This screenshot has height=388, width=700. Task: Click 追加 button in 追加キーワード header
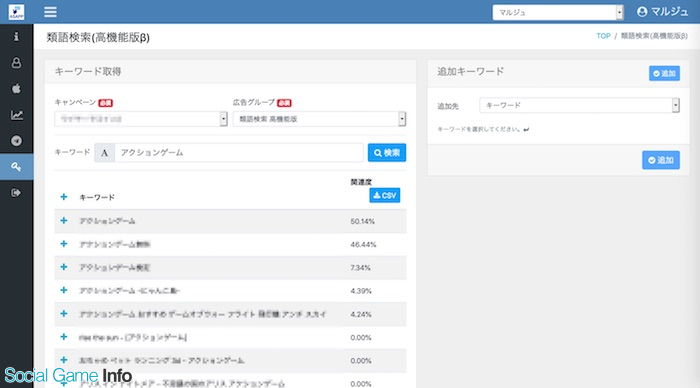point(664,73)
